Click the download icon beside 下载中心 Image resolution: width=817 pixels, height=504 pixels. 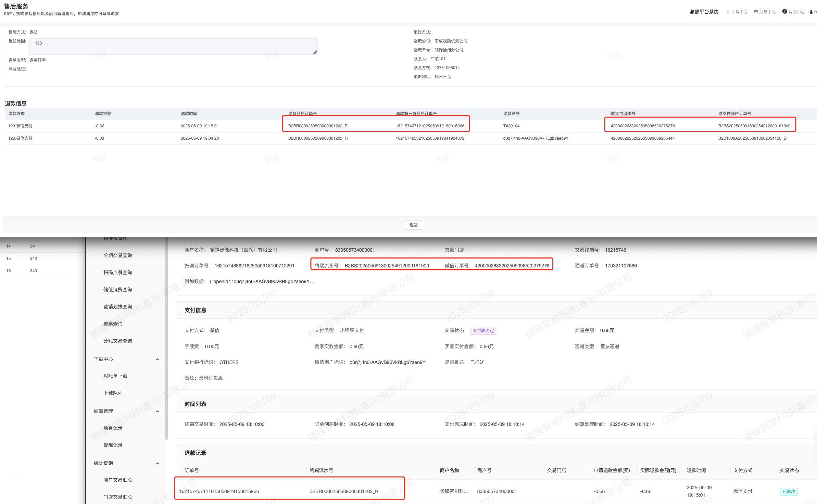click(728, 12)
